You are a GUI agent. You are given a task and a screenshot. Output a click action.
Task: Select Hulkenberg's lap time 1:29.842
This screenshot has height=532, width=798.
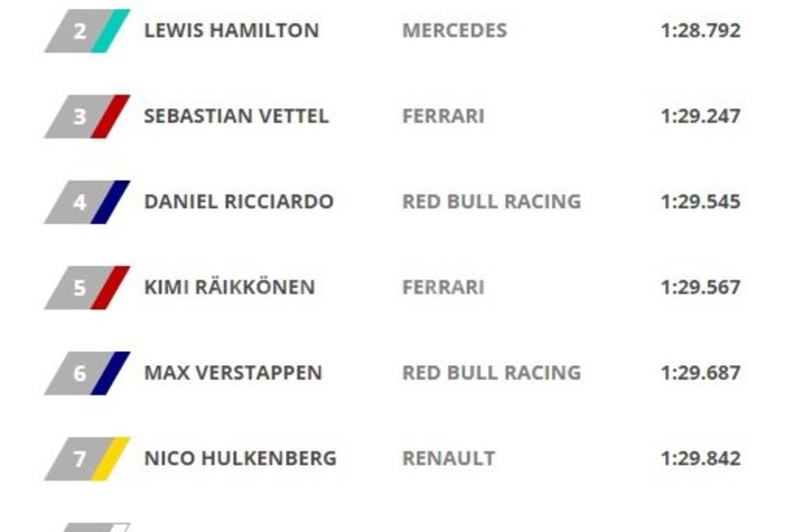point(700,459)
